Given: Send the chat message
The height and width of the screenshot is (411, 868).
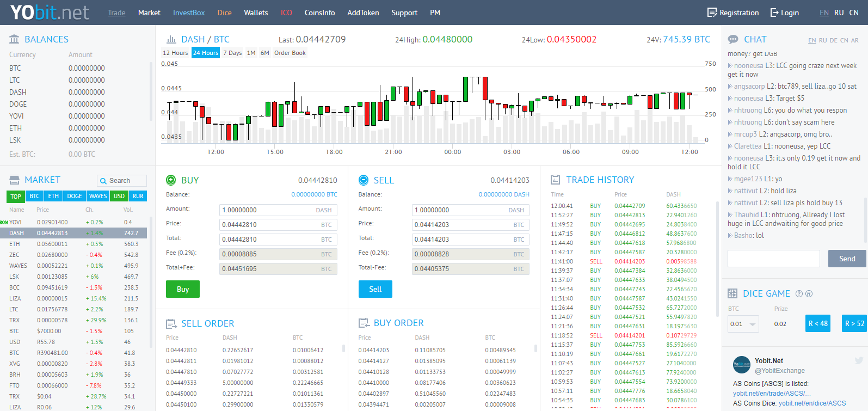Looking at the screenshot, I should pos(847,259).
